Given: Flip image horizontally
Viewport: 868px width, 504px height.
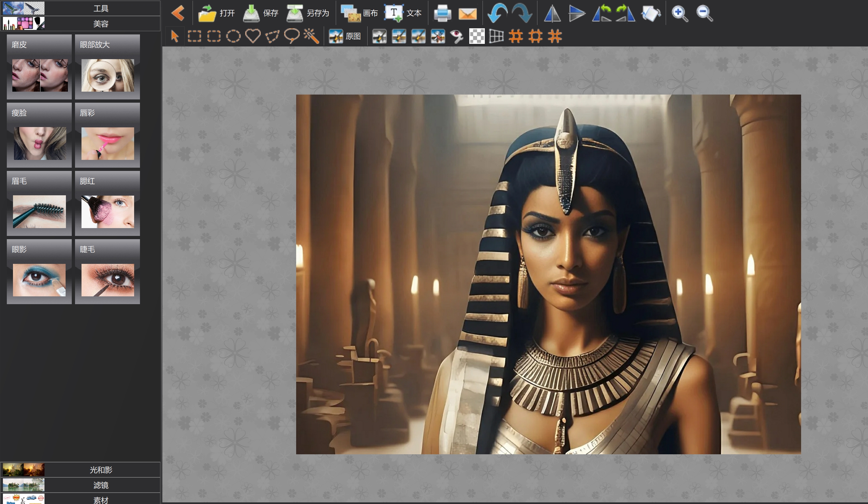Looking at the screenshot, I should point(552,13).
